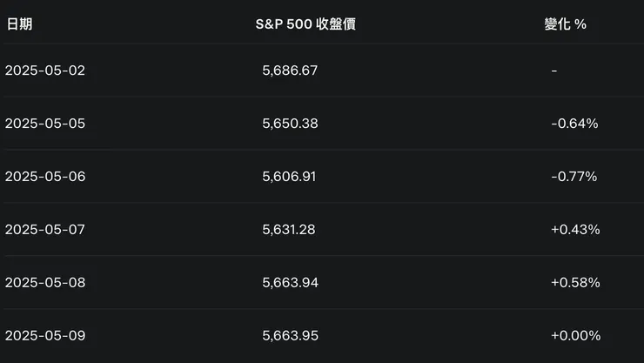Select the 2025-05-06 date cell
This screenshot has height=363, width=644.
point(45,177)
